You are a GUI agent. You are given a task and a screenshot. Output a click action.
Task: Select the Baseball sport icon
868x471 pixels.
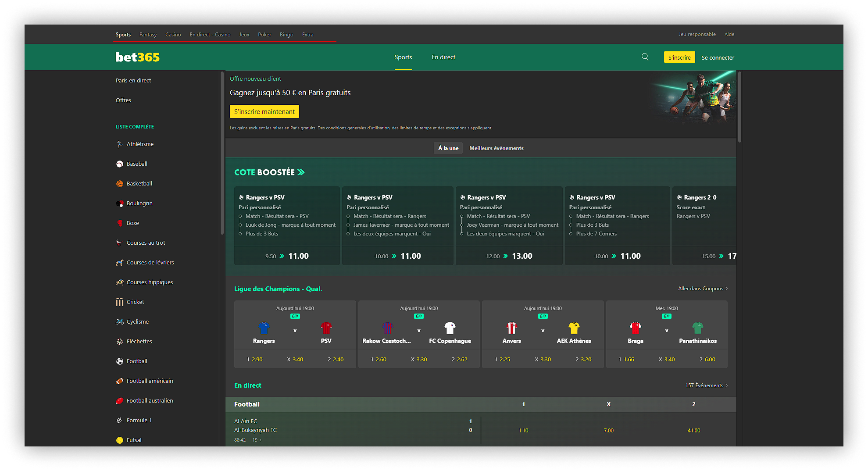pyautogui.click(x=119, y=164)
